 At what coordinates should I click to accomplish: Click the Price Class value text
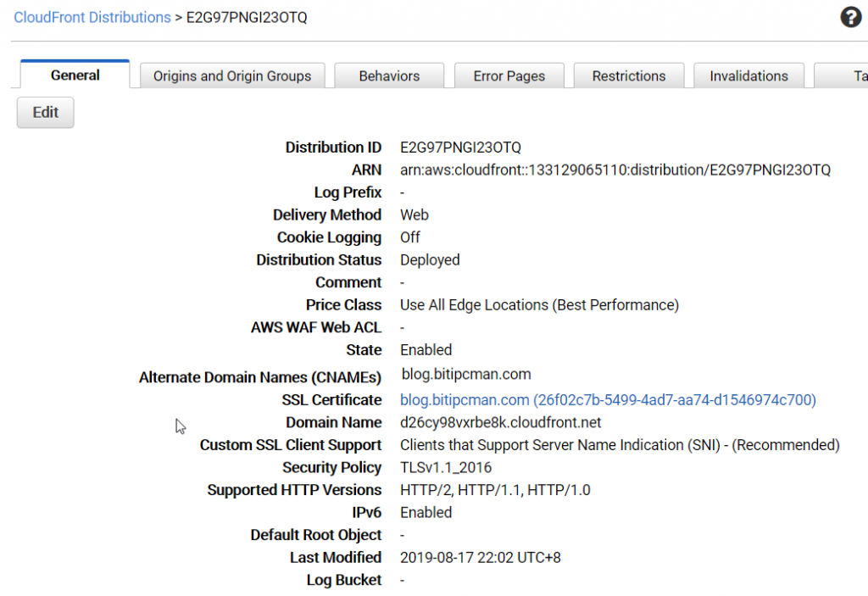click(539, 305)
